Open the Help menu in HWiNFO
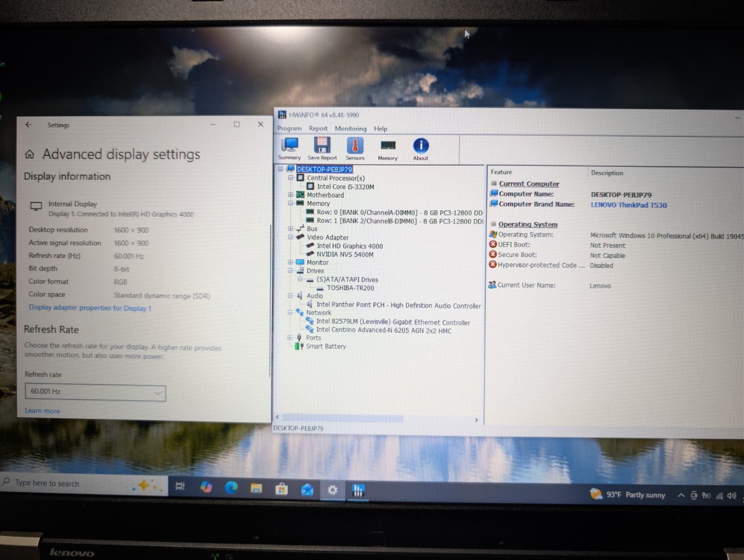Screen dimensions: 744x560 point(380,128)
